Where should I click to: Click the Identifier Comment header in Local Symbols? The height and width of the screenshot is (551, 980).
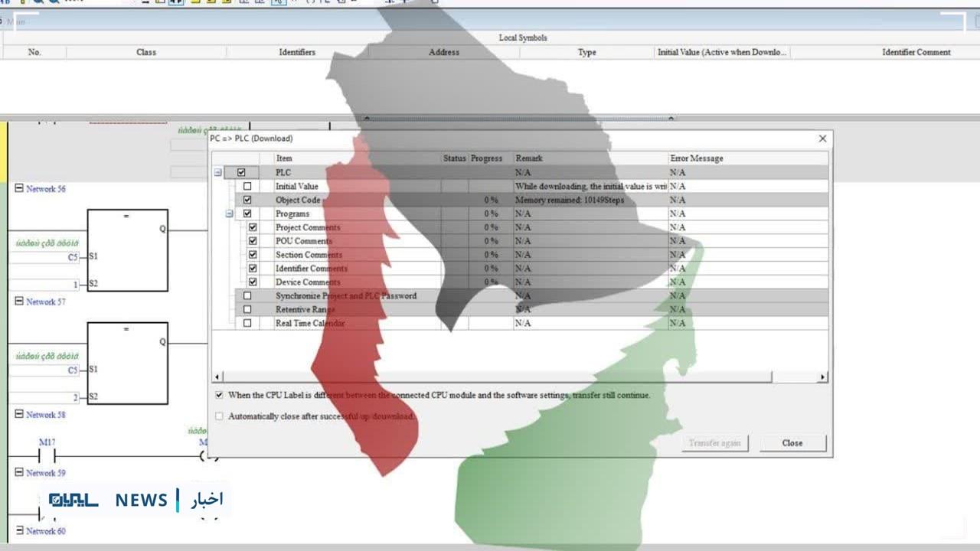click(916, 52)
